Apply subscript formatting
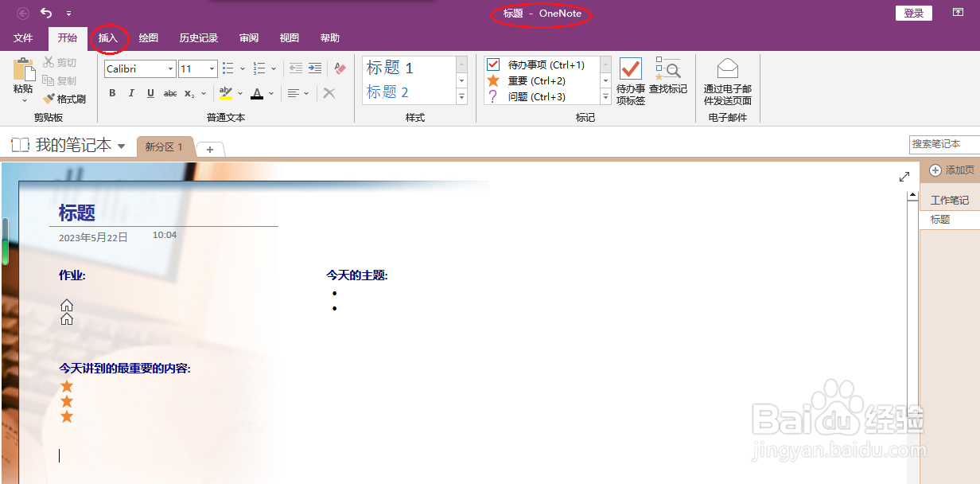Image resolution: width=980 pixels, height=484 pixels. [x=189, y=93]
